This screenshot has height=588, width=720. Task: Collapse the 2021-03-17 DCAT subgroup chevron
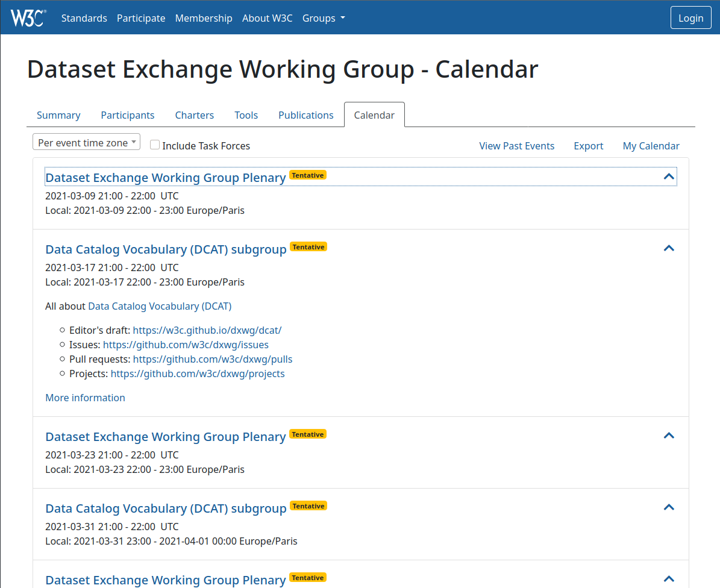pos(668,248)
